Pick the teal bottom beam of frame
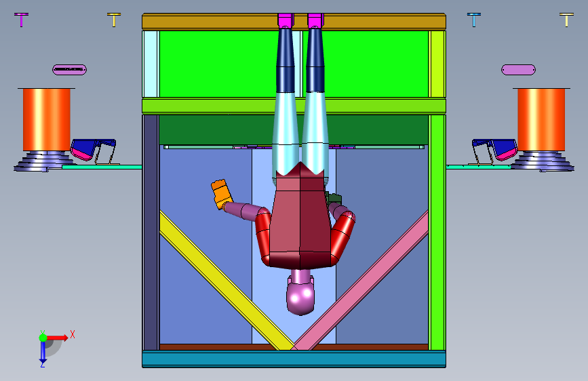The width and height of the screenshot is (588, 381). (x=294, y=359)
